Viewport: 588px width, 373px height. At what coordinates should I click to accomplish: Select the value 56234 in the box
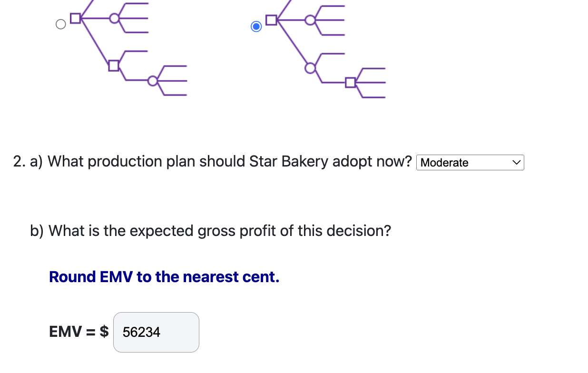pos(141,332)
